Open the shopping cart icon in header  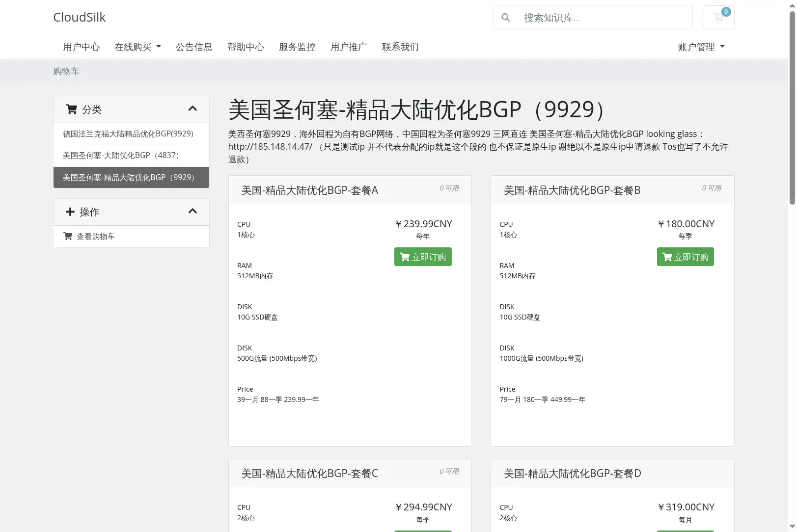click(x=718, y=18)
